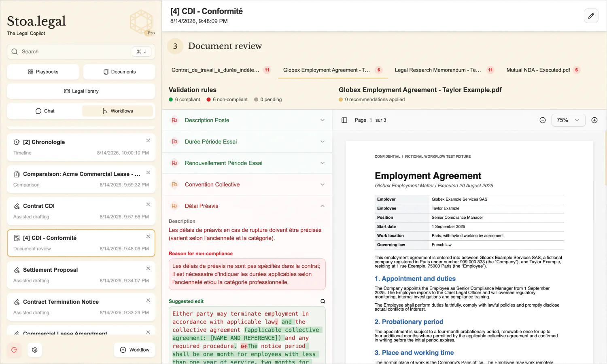Click the Chronologie timeline clock icon

17,142
